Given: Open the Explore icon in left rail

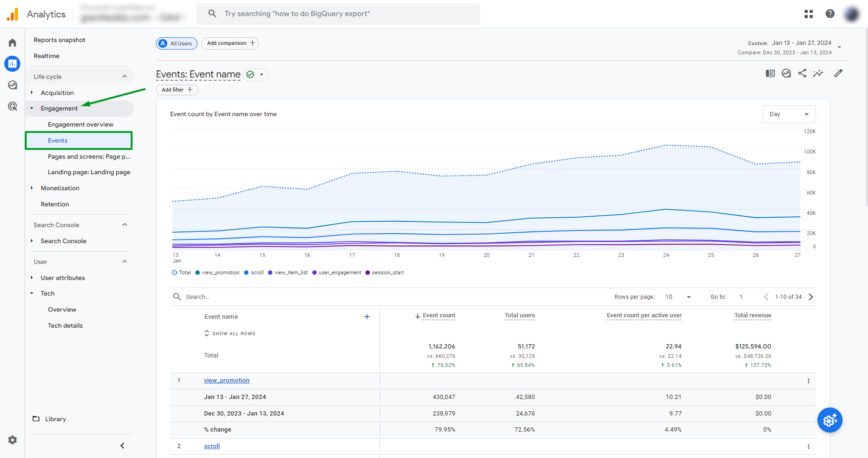Looking at the screenshot, I should tap(12, 85).
